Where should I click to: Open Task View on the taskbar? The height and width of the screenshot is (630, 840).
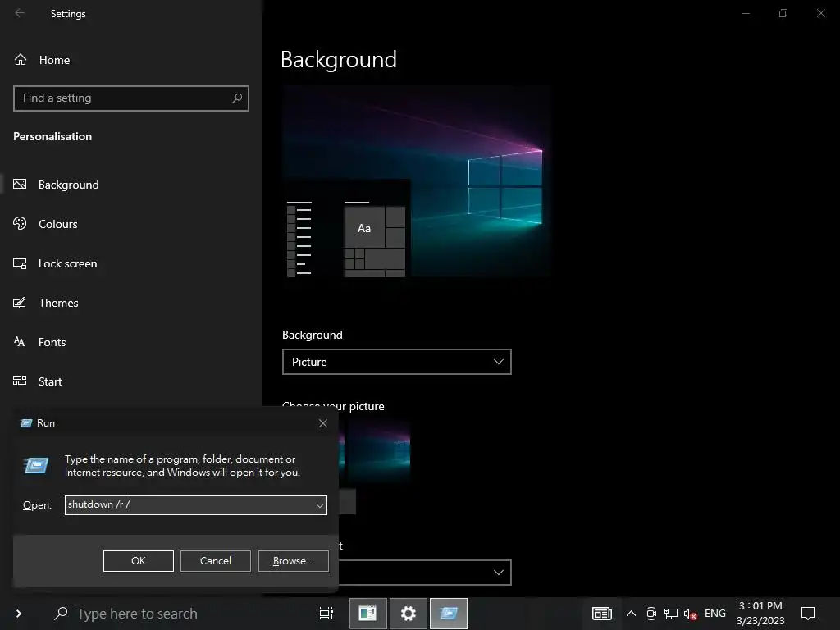click(326, 614)
